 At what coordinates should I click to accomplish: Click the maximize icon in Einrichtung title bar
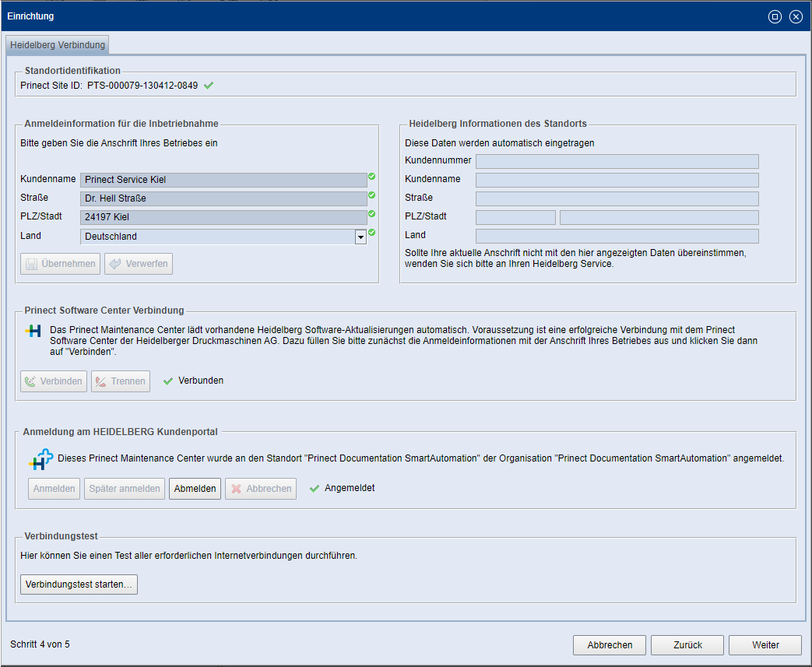tap(775, 16)
